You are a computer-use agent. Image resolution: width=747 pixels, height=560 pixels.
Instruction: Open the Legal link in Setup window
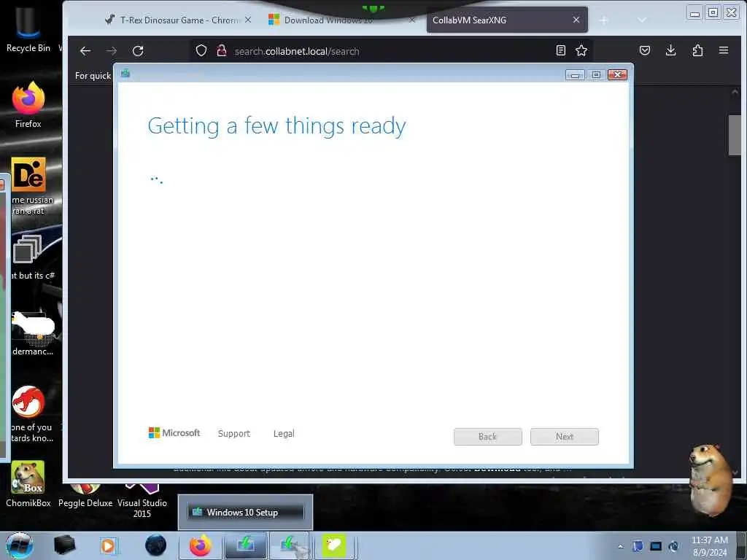(x=284, y=433)
